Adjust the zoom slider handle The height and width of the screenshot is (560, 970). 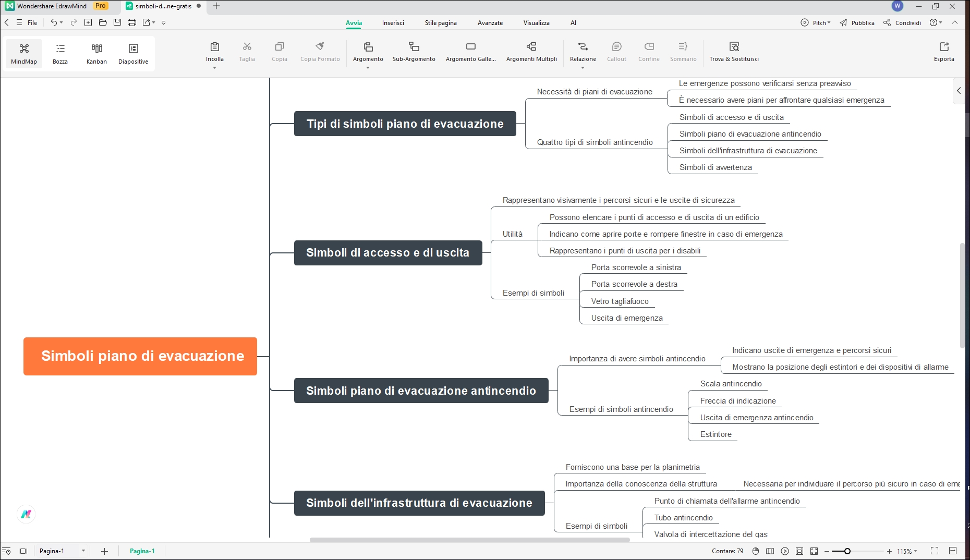pyautogui.click(x=847, y=551)
